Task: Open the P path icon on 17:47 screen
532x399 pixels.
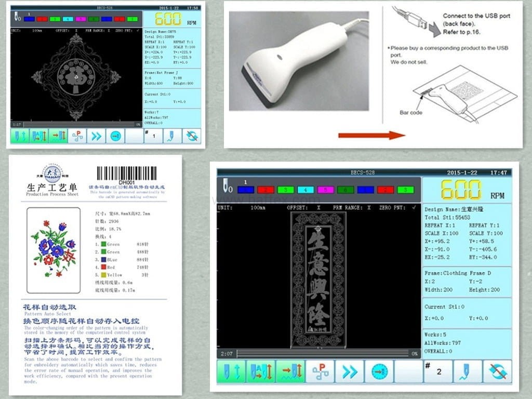Action: tap(320, 372)
